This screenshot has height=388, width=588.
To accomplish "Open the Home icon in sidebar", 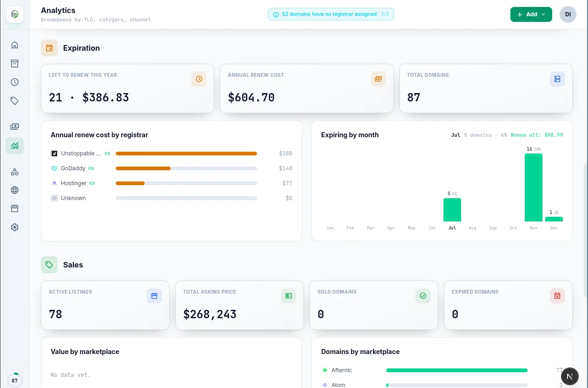I will 15,45.
